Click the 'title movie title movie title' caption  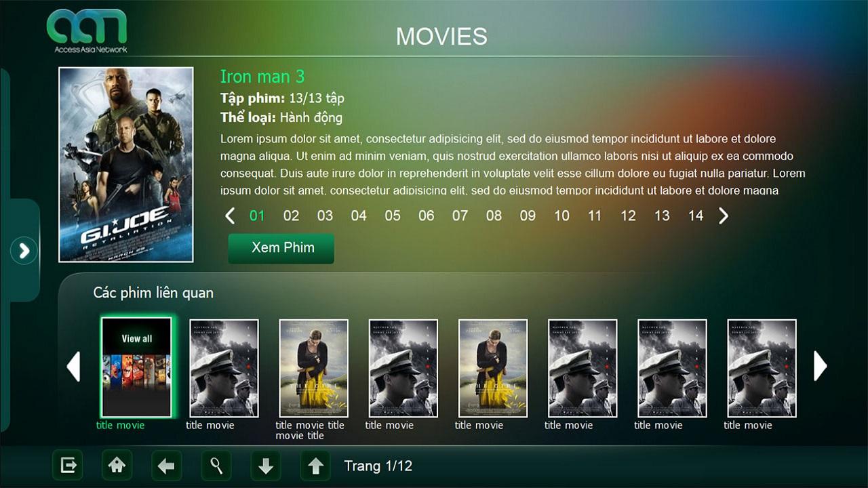pyautogui.click(x=310, y=430)
